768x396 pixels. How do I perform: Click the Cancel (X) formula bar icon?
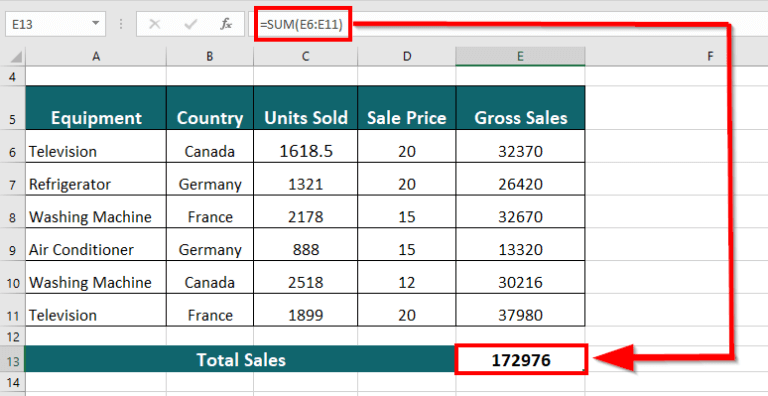[155, 24]
